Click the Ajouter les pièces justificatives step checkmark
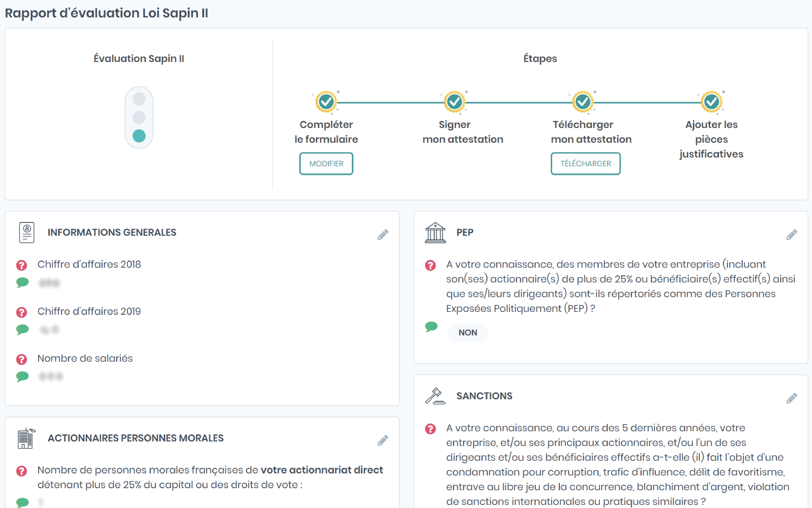 712,102
